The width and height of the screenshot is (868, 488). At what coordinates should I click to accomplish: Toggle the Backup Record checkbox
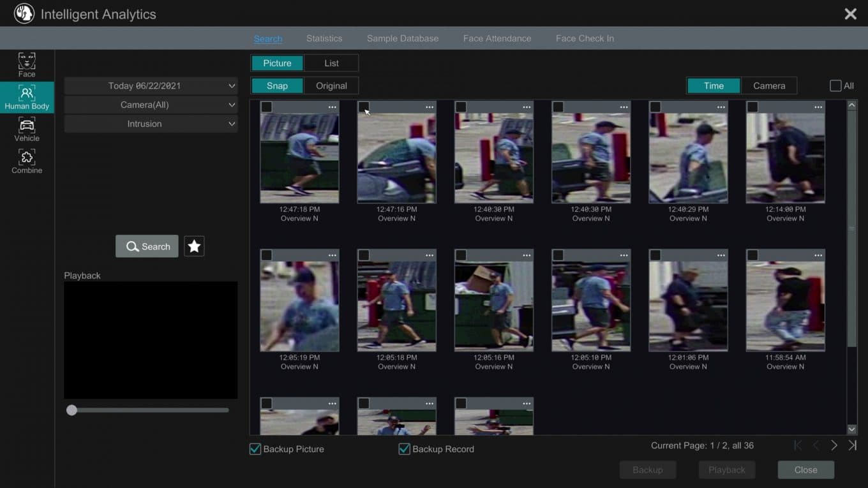pyautogui.click(x=404, y=449)
